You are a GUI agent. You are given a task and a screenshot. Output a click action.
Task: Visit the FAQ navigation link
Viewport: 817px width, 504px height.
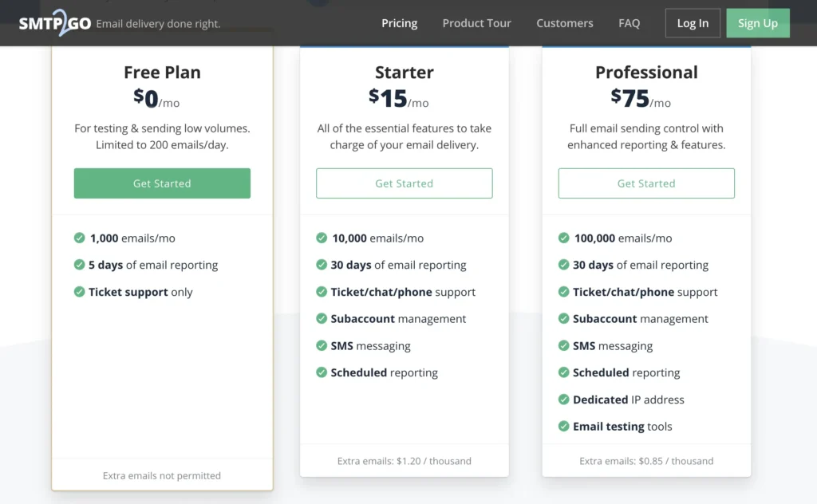(629, 23)
